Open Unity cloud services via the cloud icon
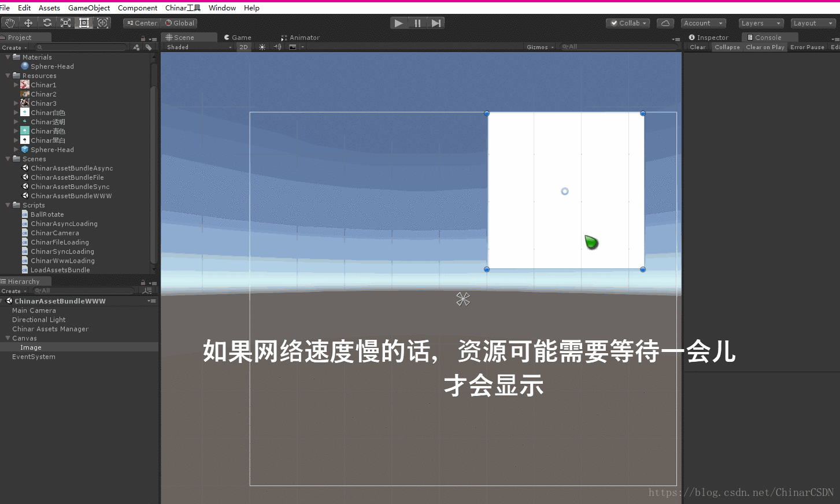 click(x=665, y=23)
